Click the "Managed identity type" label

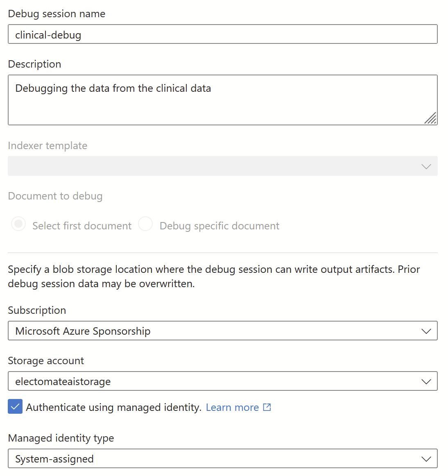(61, 438)
